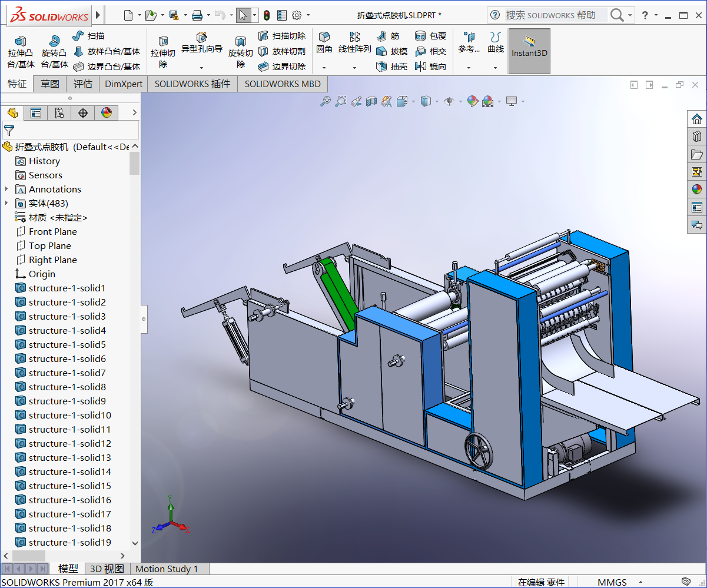Click the search magnifier button
The width and height of the screenshot is (707, 588).
[616, 15]
